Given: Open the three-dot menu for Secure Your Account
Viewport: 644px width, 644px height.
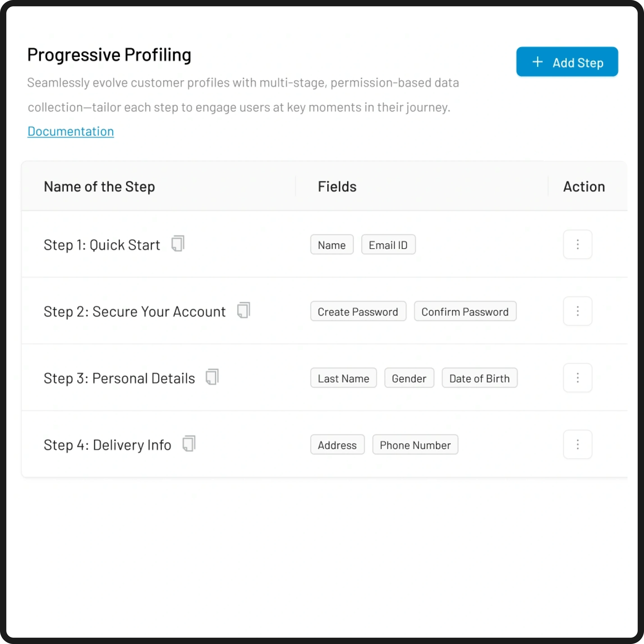Looking at the screenshot, I should 577,311.
